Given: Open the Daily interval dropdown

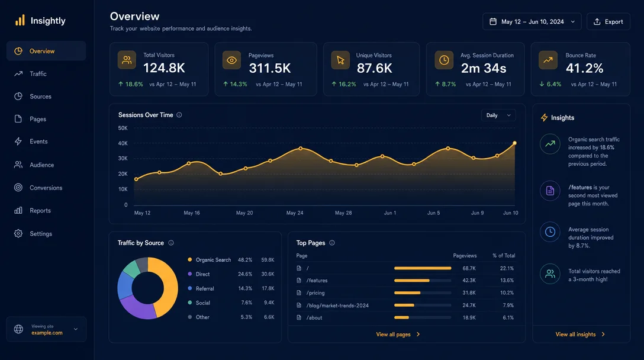Looking at the screenshot, I should (x=498, y=115).
